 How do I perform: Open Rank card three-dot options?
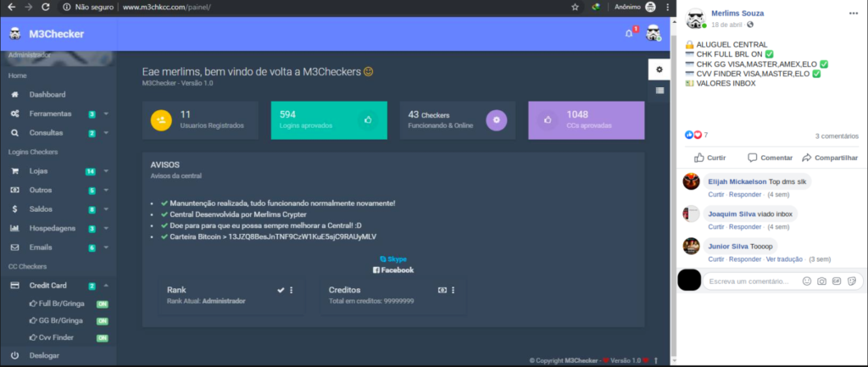click(292, 290)
